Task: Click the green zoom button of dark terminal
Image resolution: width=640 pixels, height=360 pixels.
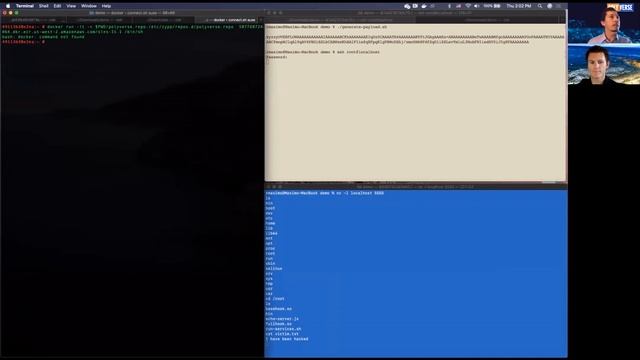Action: point(16,13)
